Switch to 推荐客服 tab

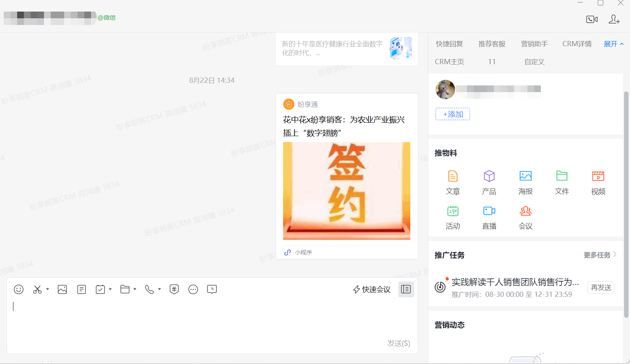tap(492, 44)
